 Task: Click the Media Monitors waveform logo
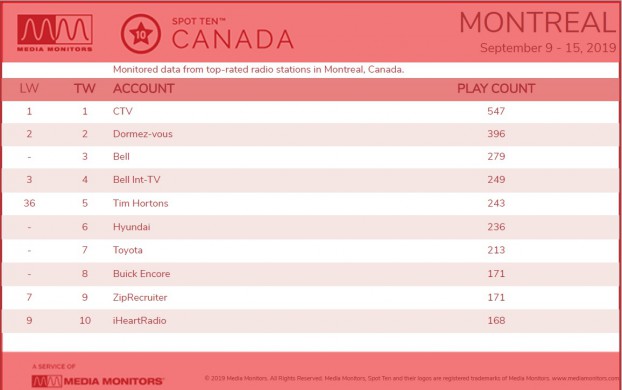[55, 33]
